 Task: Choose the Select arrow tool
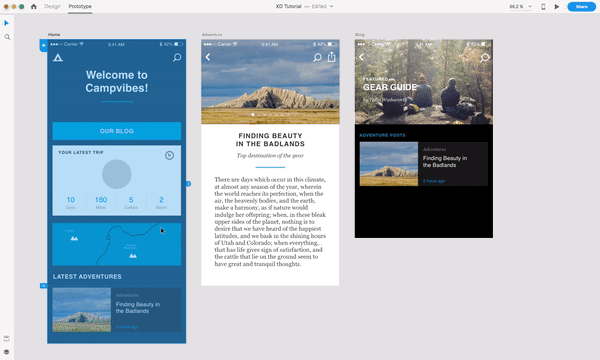click(7, 23)
